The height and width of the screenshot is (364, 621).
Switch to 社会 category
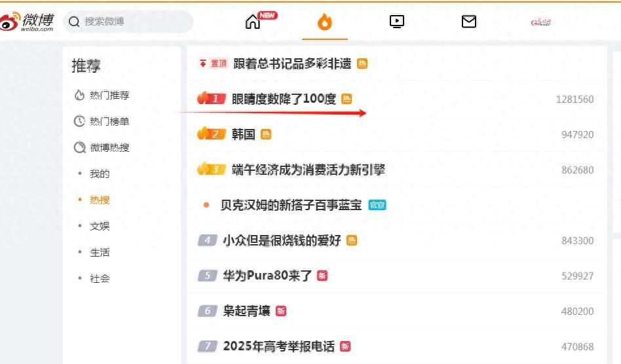[x=100, y=278]
